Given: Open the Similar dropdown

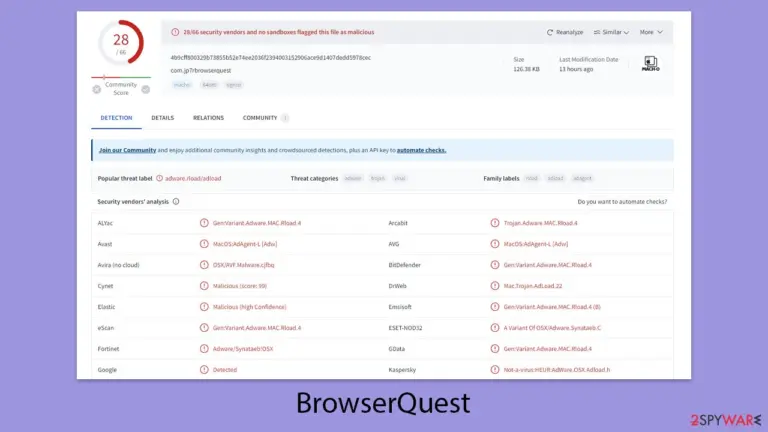Looking at the screenshot, I should tap(611, 32).
